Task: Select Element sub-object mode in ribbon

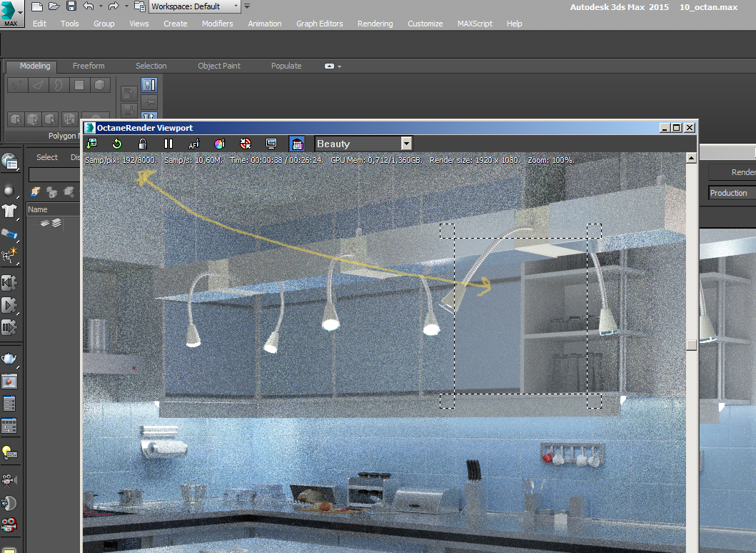Action: point(100,86)
